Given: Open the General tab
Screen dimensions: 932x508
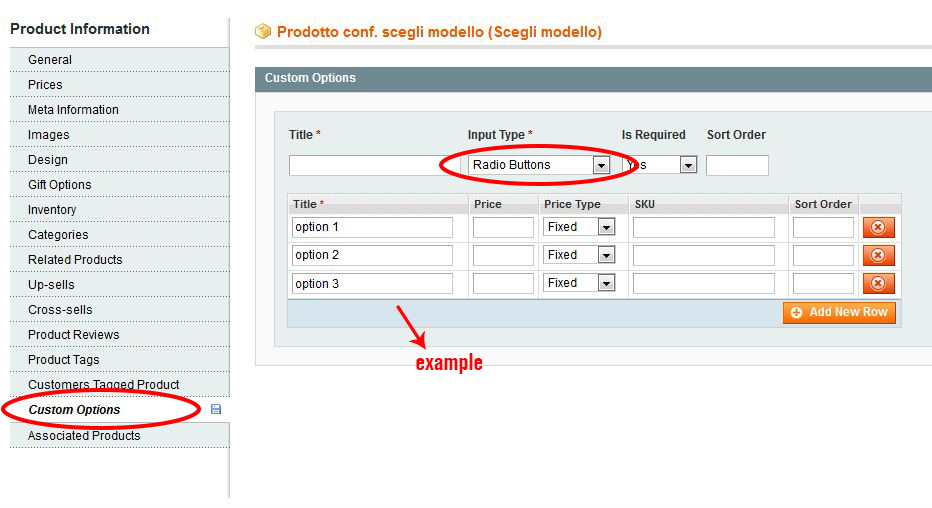Looking at the screenshot, I should (50, 60).
